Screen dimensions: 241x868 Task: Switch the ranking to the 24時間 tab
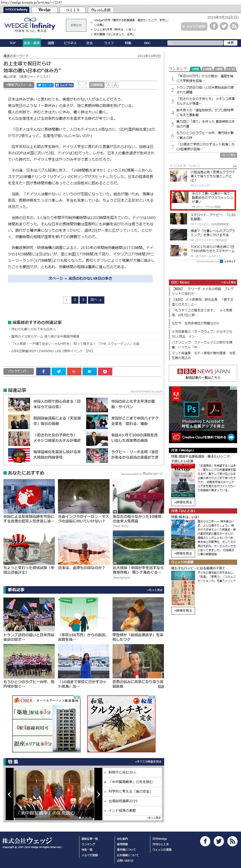207,69
